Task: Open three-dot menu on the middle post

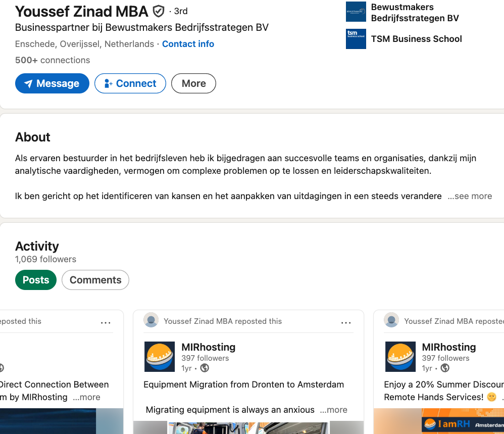Action: coord(346,323)
